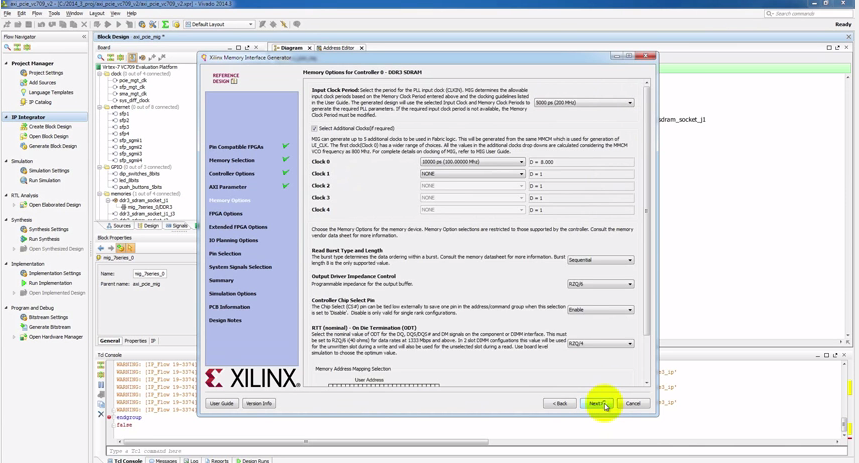Click the copy icon in Tcl Console sidebar
Screen dimensions: 859x463
pos(101,404)
